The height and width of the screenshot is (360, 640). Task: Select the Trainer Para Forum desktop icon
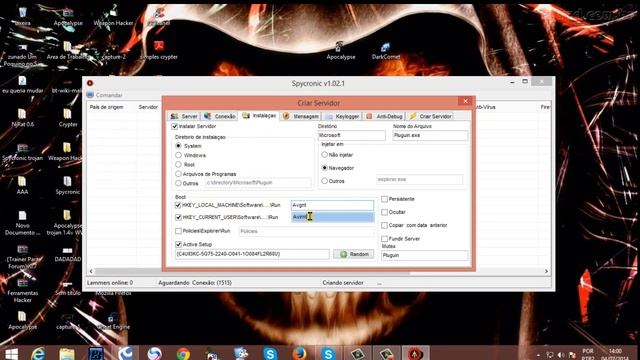coord(22,256)
